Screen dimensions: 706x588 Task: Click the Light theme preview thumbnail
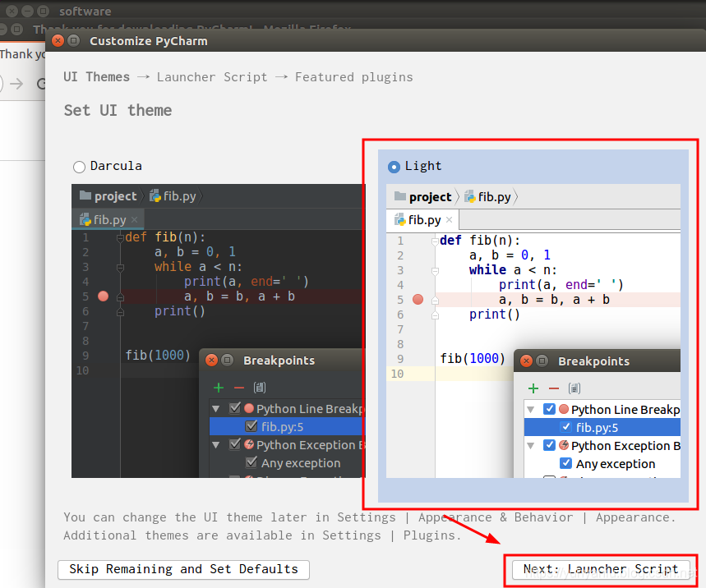(x=533, y=331)
